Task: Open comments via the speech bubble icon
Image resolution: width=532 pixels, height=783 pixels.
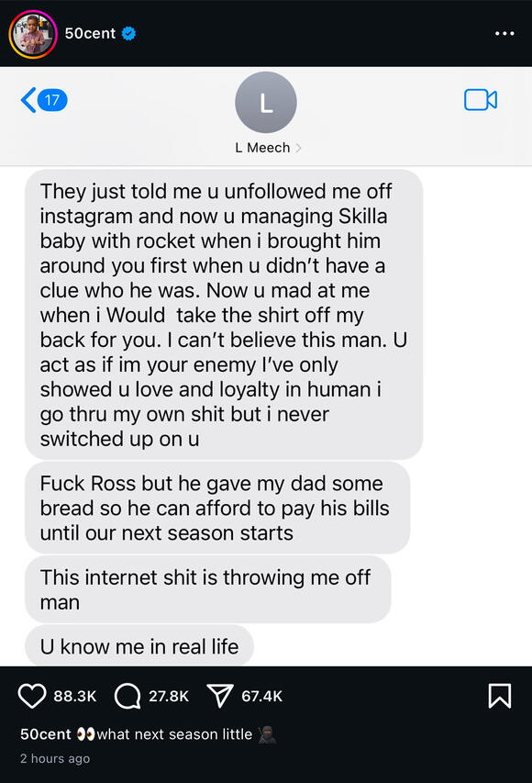Action: click(x=127, y=696)
